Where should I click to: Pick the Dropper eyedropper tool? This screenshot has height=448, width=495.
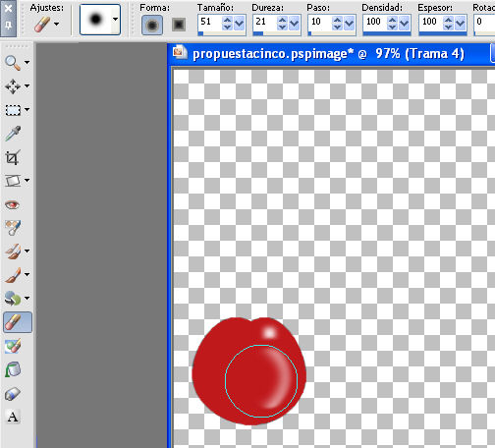(x=13, y=134)
